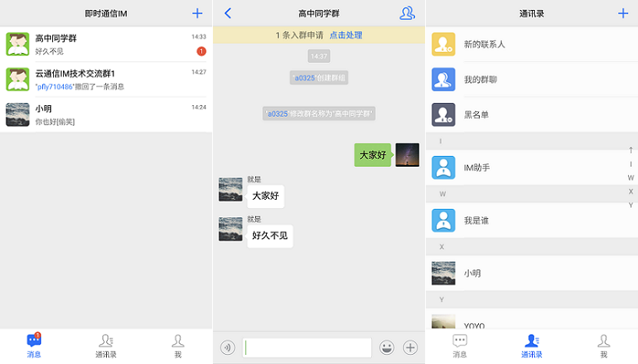Switch to 我 tab in left panel

tap(178, 346)
